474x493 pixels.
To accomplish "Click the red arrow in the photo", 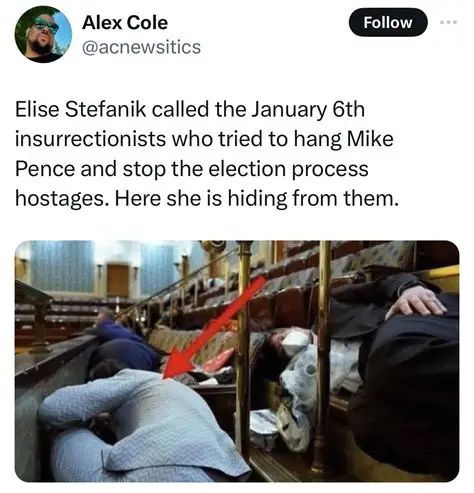I will [x=215, y=328].
